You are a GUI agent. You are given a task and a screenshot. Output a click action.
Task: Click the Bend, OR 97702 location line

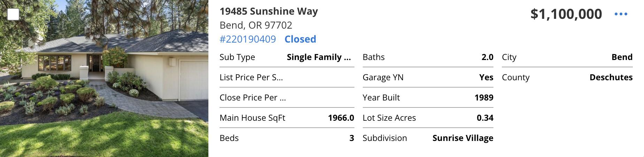pos(256,25)
